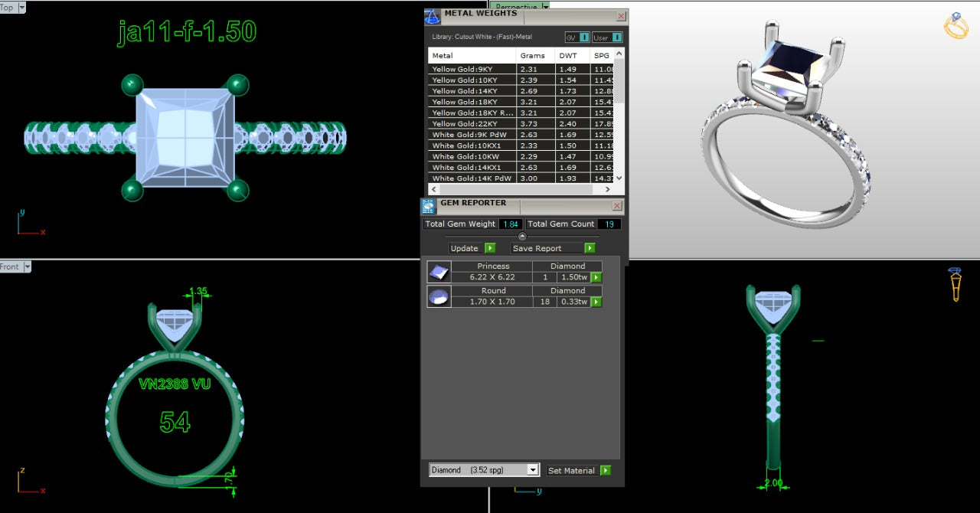
Task: Click the Library: Cutout White label
Action: [x=482, y=37]
